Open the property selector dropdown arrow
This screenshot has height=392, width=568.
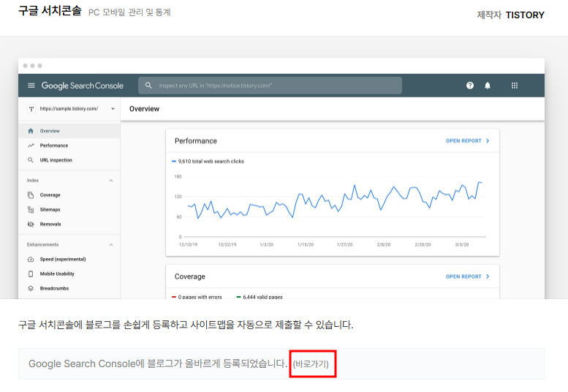(x=113, y=109)
